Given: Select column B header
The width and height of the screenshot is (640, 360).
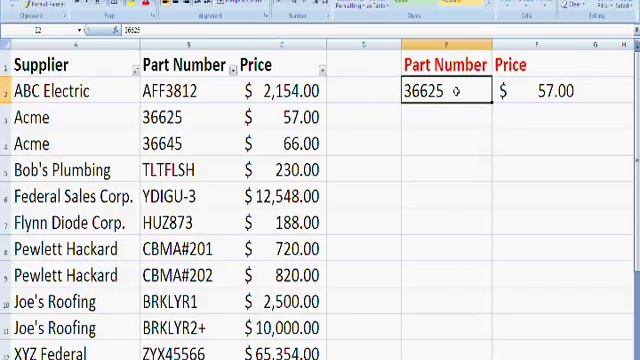Looking at the screenshot, I should pos(189,44).
